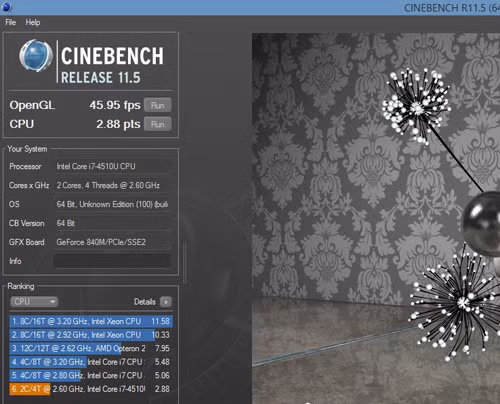Screen dimensions: 500x404
Task: Click the Cinebench globe logo
Action: [36, 56]
